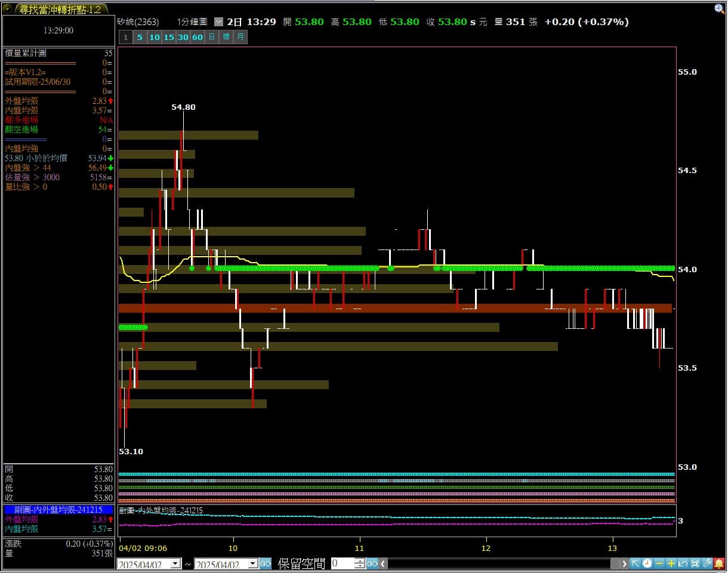
Task: Click the alarm bell icon in bottom toolbar
Action: 719,563
